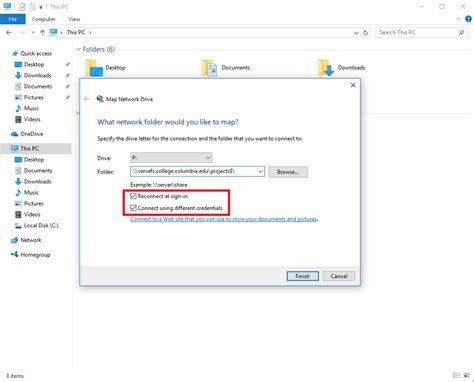Open Explorer help icon
474x382 pixels.
point(468,19)
